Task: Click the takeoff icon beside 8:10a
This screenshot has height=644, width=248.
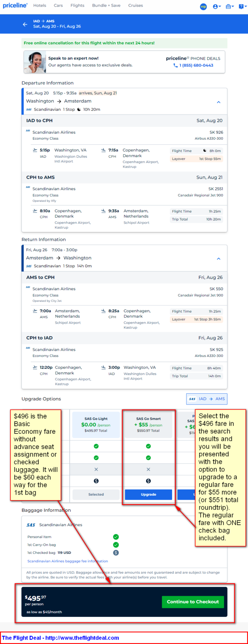Action: [x=35, y=211]
